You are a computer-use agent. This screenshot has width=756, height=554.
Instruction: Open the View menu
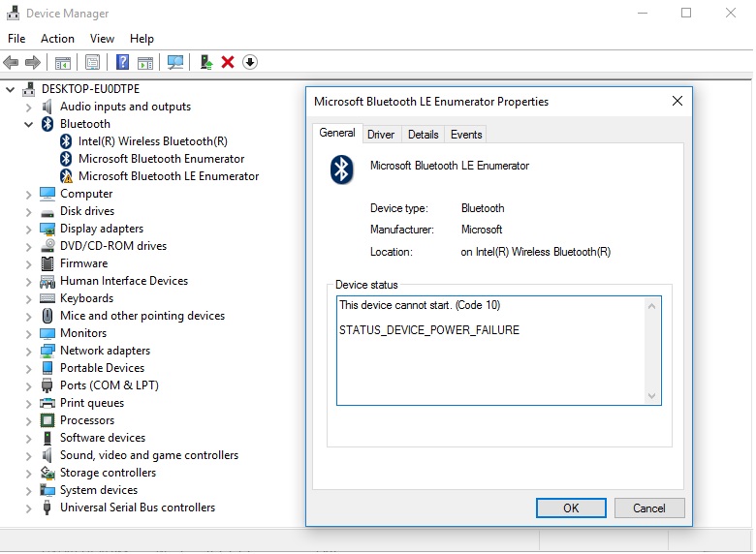pos(102,39)
